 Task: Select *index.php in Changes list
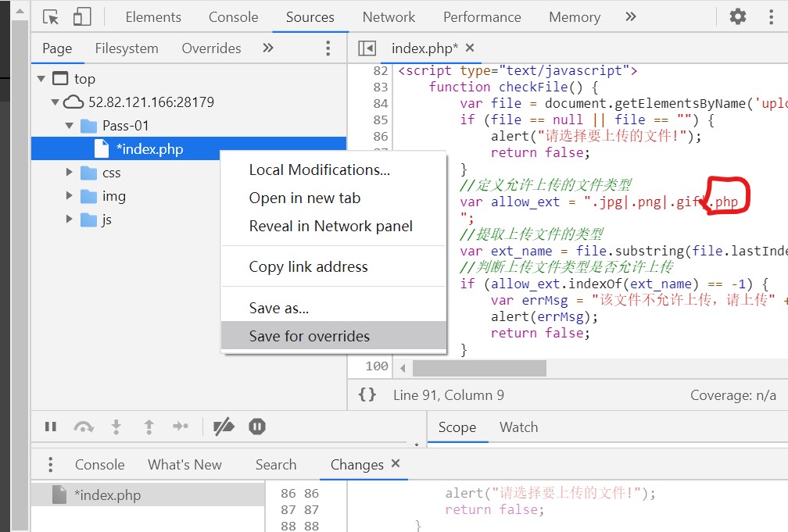coord(148,495)
